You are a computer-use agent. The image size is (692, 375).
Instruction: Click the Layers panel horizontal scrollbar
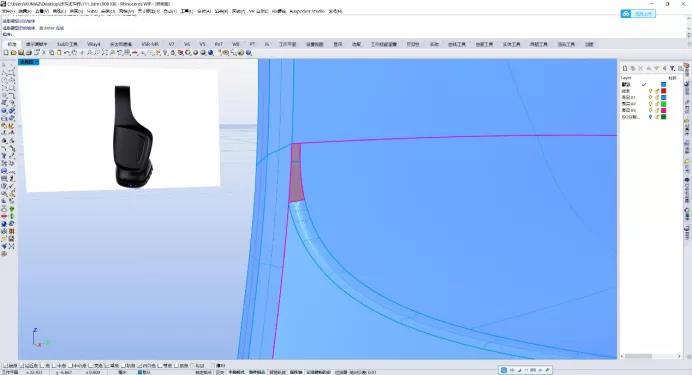tap(651, 356)
